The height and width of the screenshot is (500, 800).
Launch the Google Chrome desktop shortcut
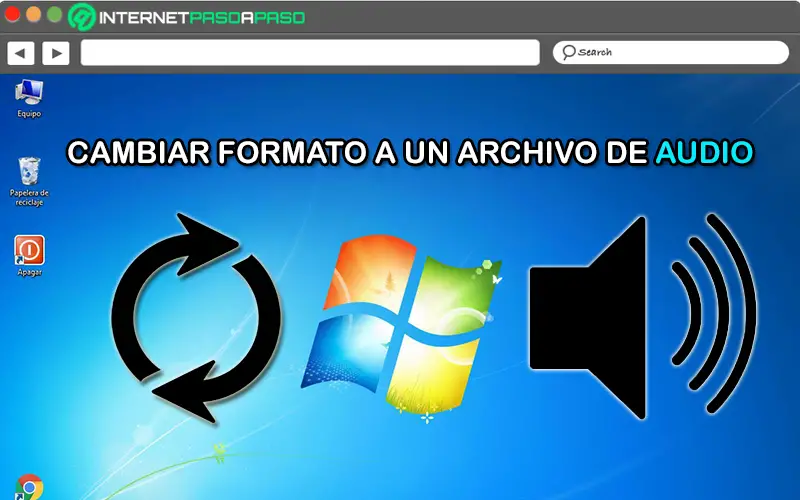(29, 487)
